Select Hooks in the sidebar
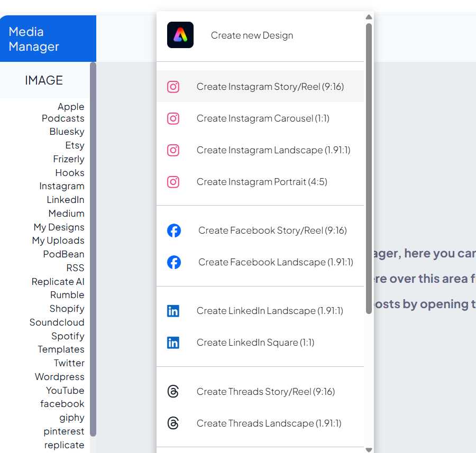Screen dimensions: 476x453 click(x=70, y=173)
